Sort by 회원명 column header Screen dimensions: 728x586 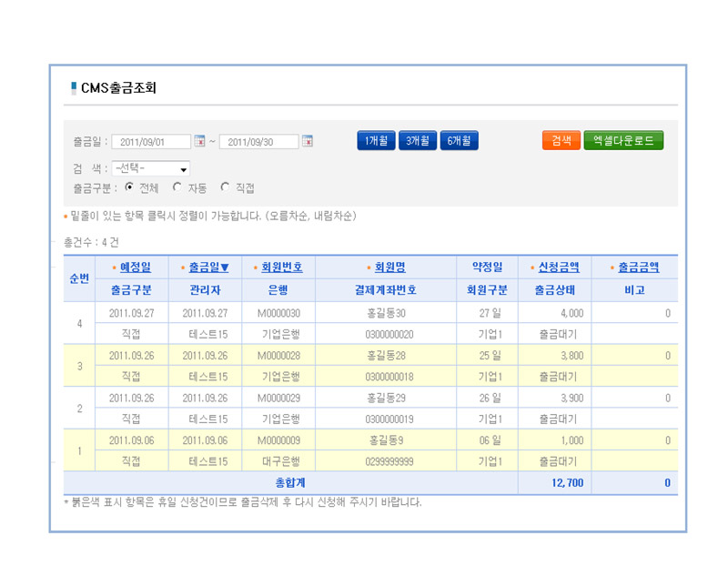(390, 268)
